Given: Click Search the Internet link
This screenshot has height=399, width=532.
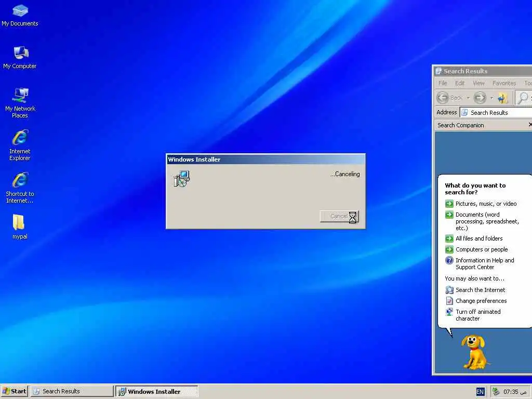Looking at the screenshot, I should [480, 290].
